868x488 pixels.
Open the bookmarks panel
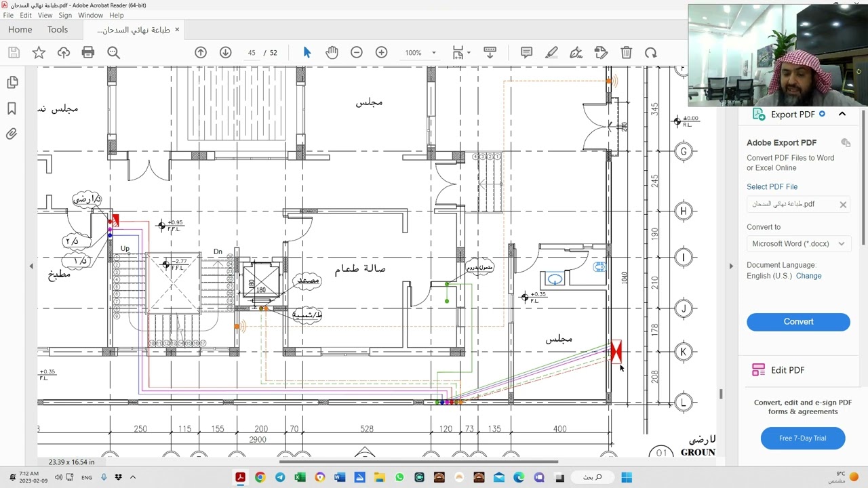(12, 108)
